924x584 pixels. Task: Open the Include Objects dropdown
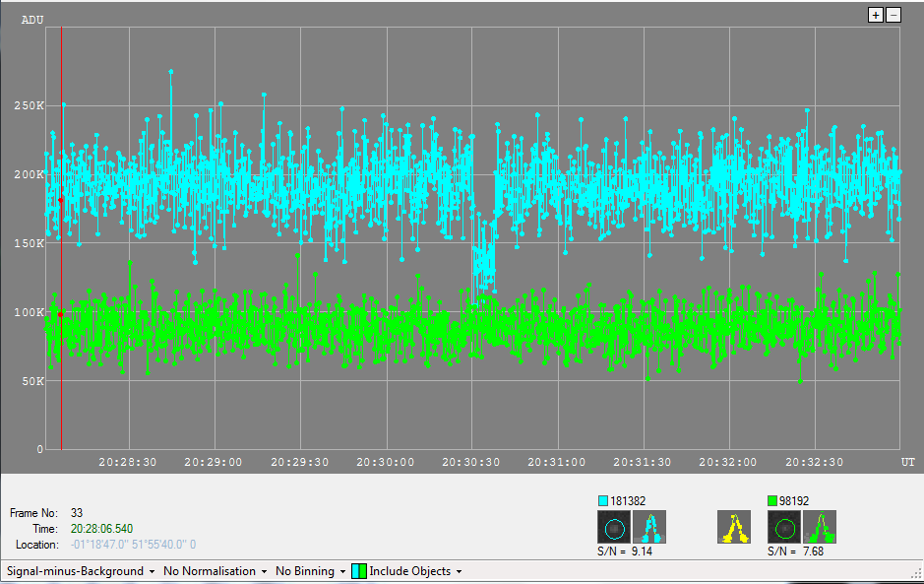point(415,571)
